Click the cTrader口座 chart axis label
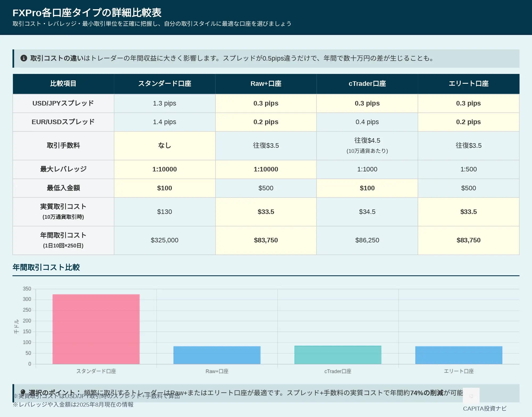 (x=338, y=371)
